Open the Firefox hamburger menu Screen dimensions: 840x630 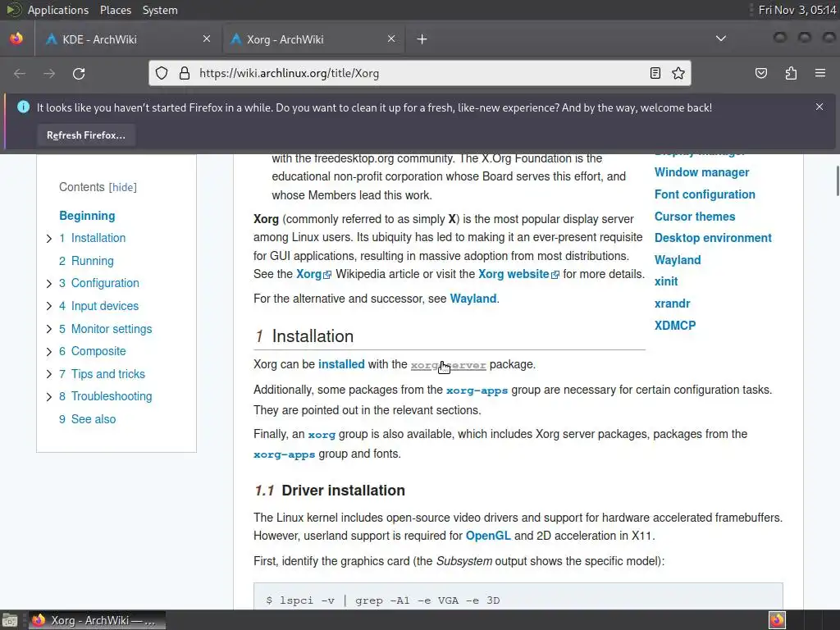(x=820, y=73)
